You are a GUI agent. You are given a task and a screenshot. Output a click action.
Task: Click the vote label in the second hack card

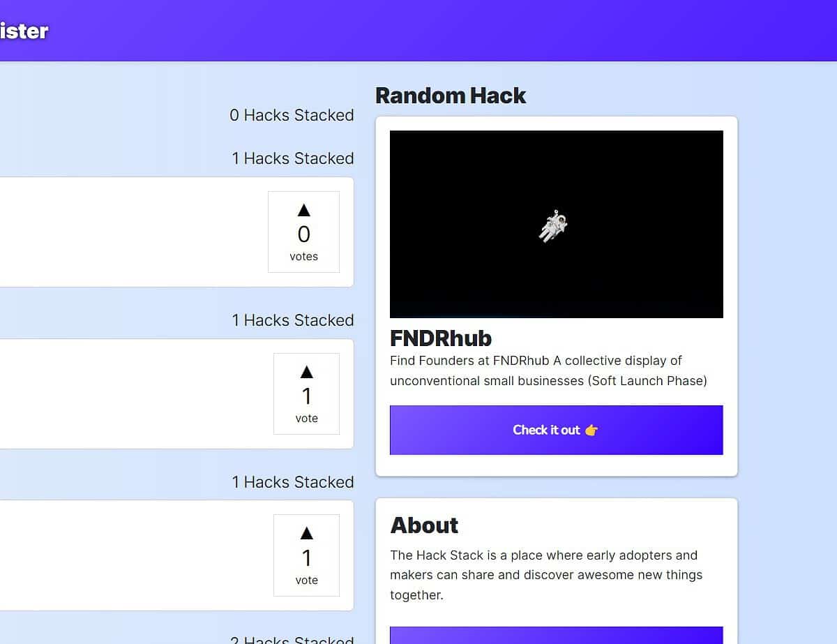(x=306, y=418)
